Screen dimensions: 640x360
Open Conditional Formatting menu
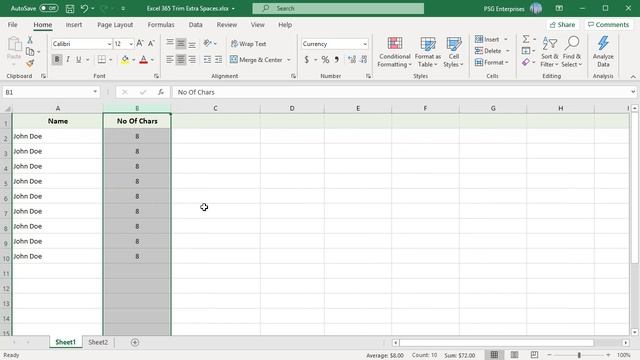click(394, 52)
